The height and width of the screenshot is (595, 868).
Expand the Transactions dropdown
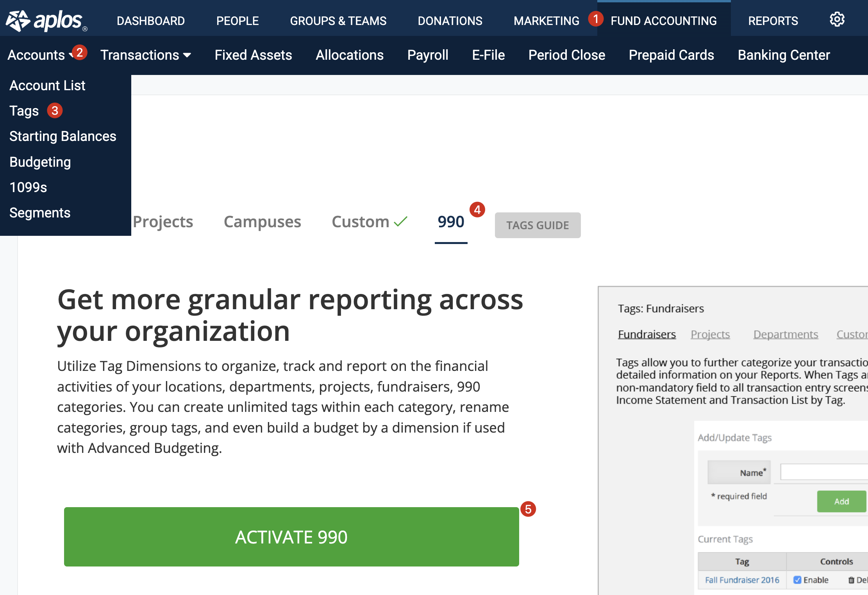pyautogui.click(x=146, y=55)
